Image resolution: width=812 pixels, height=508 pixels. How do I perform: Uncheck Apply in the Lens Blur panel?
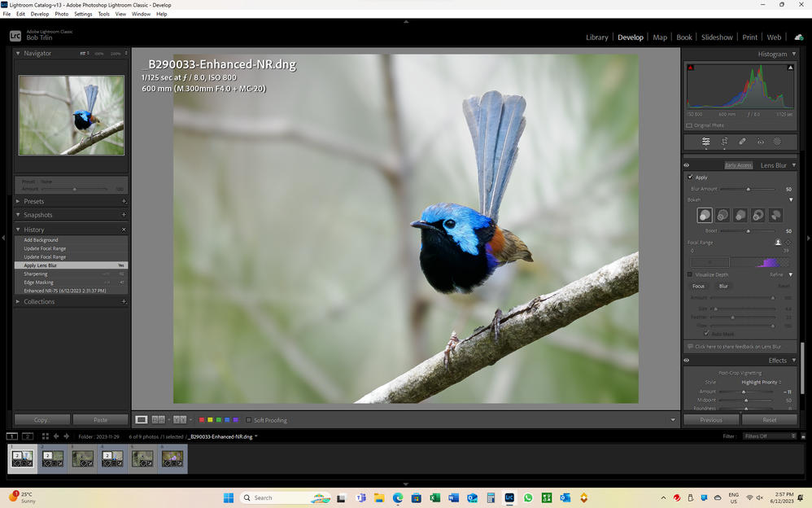tap(690, 177)
